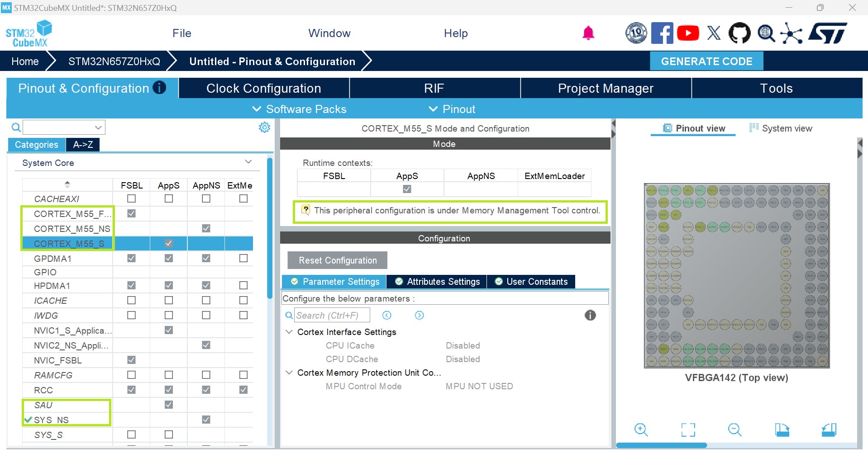This screenshot has width=868, height=453.
Task: Click the MPU Control Mode value
Action: [479, 386]
